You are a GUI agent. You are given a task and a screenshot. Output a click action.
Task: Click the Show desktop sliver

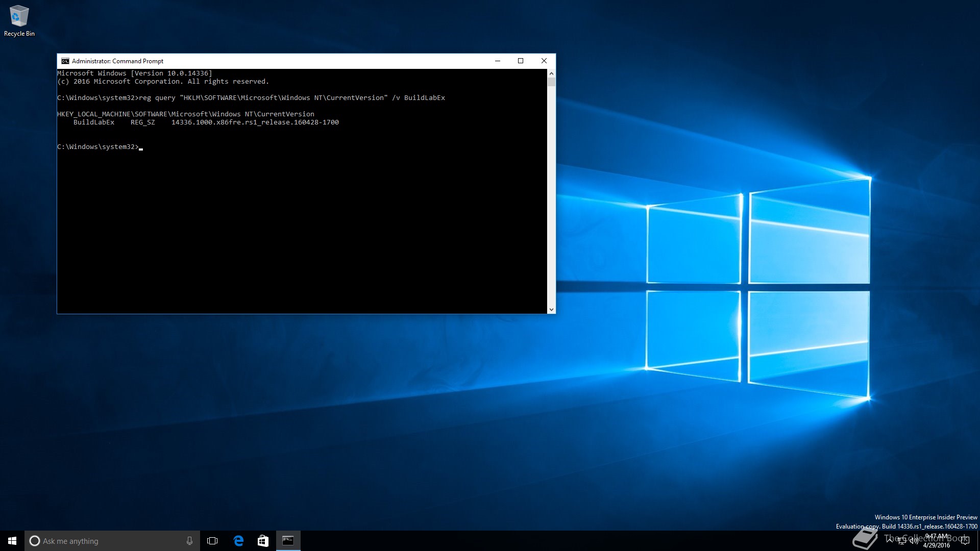[978, 541]
